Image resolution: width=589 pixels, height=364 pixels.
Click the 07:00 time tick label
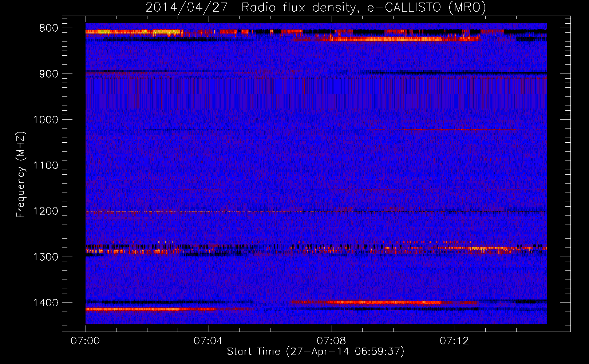(x=85, y=341)
